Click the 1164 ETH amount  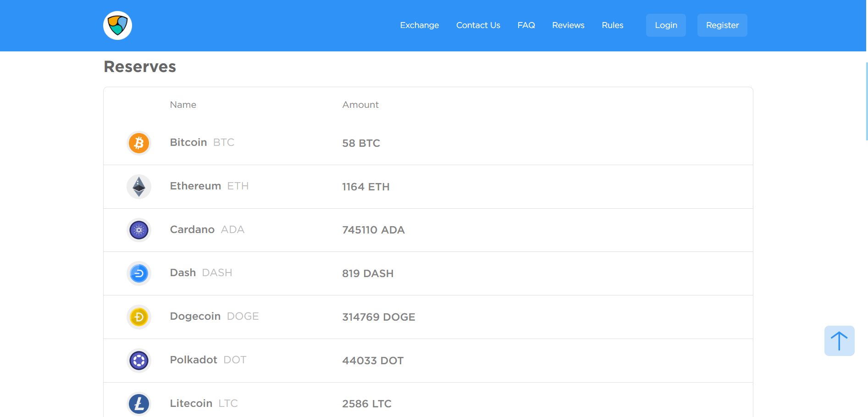(366, 187)
